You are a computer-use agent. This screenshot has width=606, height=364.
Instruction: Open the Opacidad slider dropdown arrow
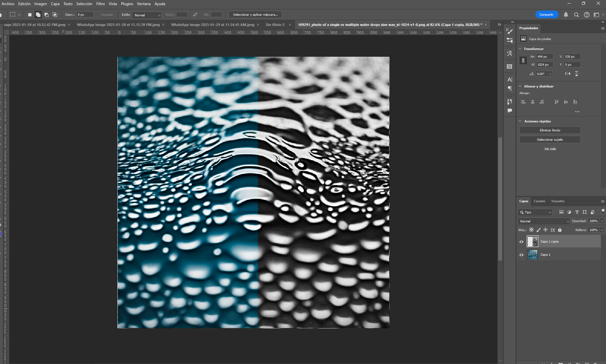[602, 221]
